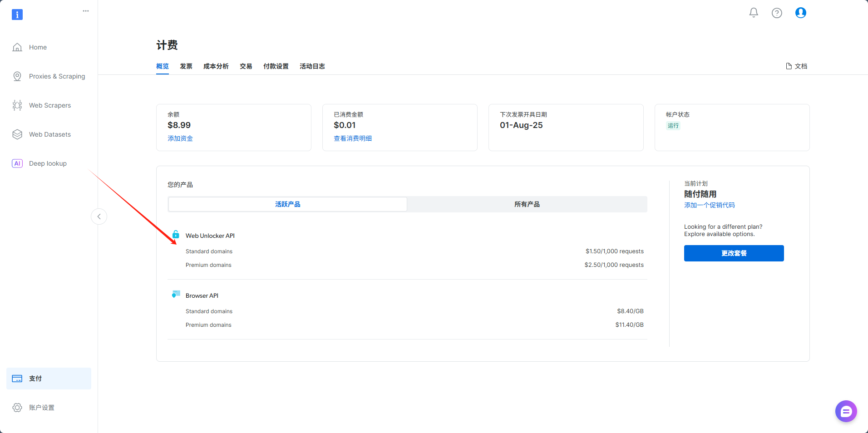This screenshot has height=433, width=868.
Task: Click the Web Unlocker API lock icon
Action: pyautogui.click(x=176, y=235)
